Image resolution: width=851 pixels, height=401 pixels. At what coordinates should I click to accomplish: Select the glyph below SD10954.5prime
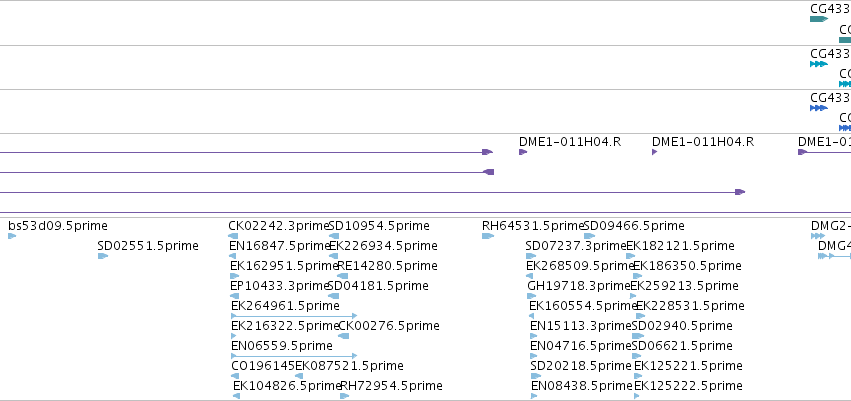click(334, 236)
